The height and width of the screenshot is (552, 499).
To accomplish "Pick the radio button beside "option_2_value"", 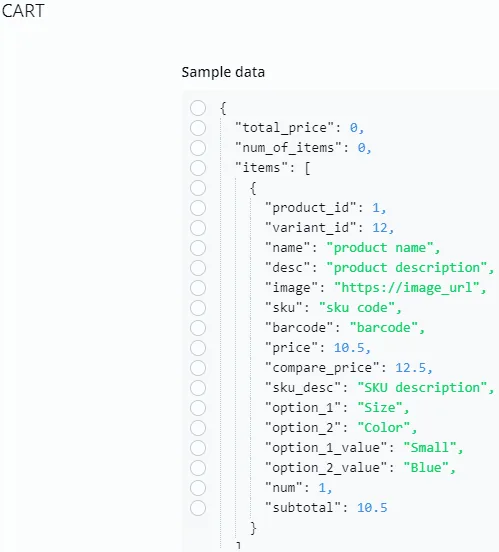I will click(198, 468).
